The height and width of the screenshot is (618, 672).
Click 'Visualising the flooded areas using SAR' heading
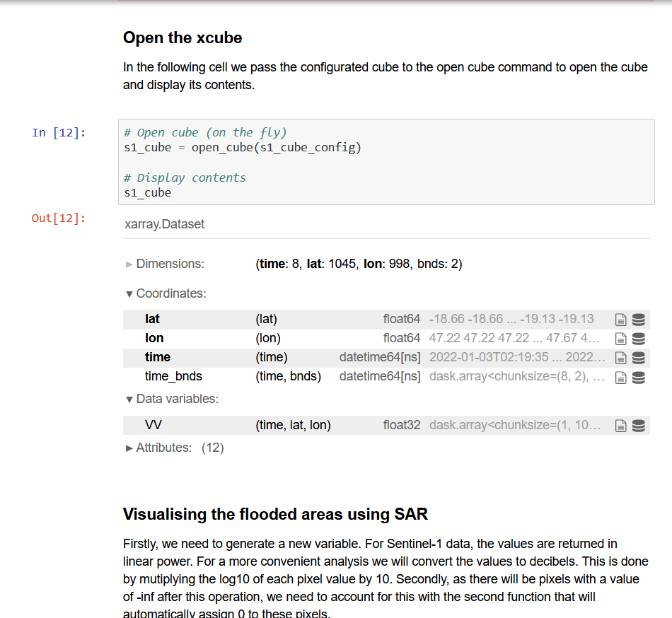275,514
